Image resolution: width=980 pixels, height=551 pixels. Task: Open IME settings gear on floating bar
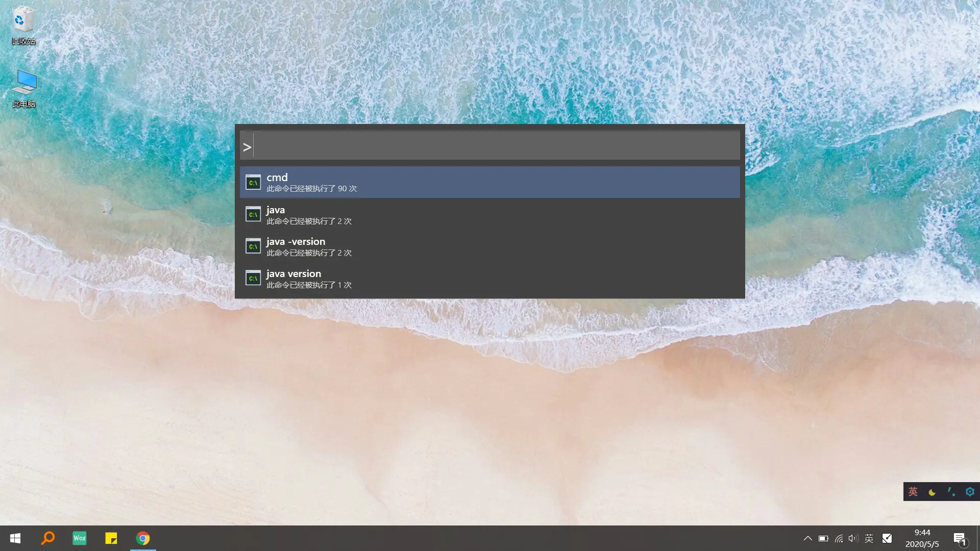(970, 492)
